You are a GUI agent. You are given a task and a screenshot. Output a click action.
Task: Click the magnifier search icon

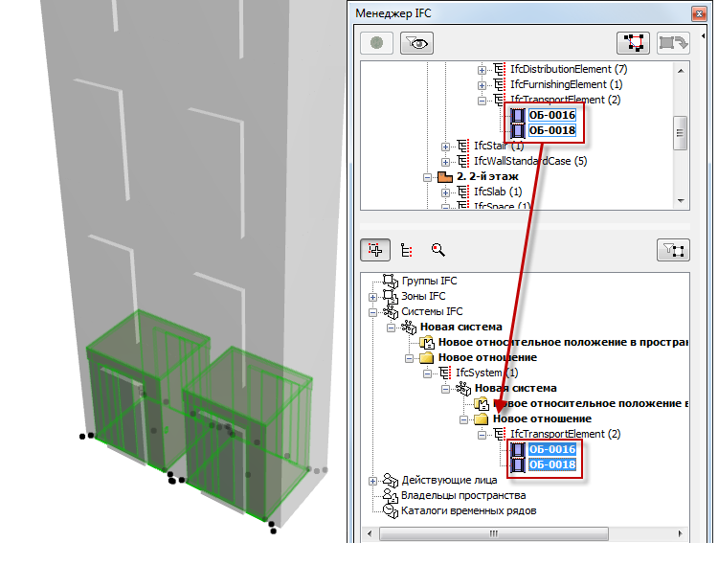[x=438, y=250]
